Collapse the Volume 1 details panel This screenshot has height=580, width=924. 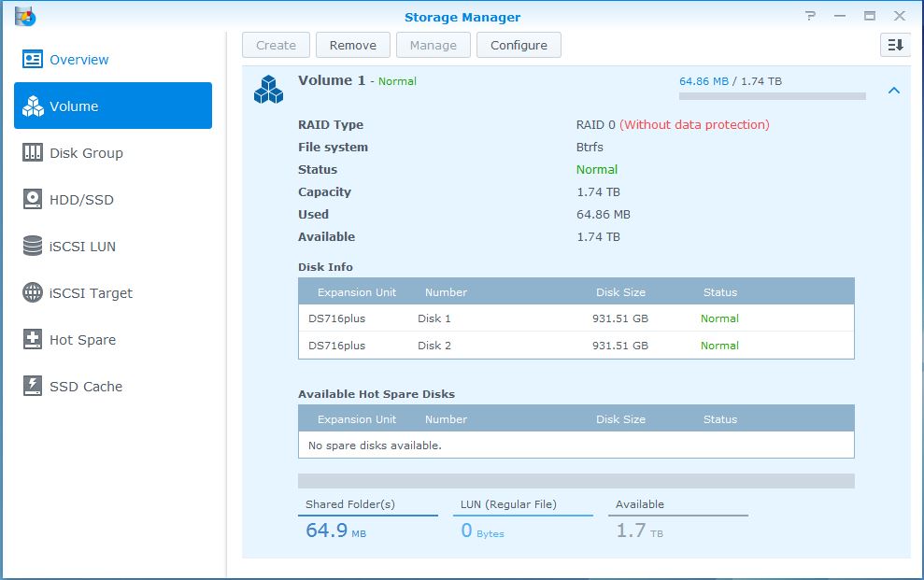(x=894, y=91)
